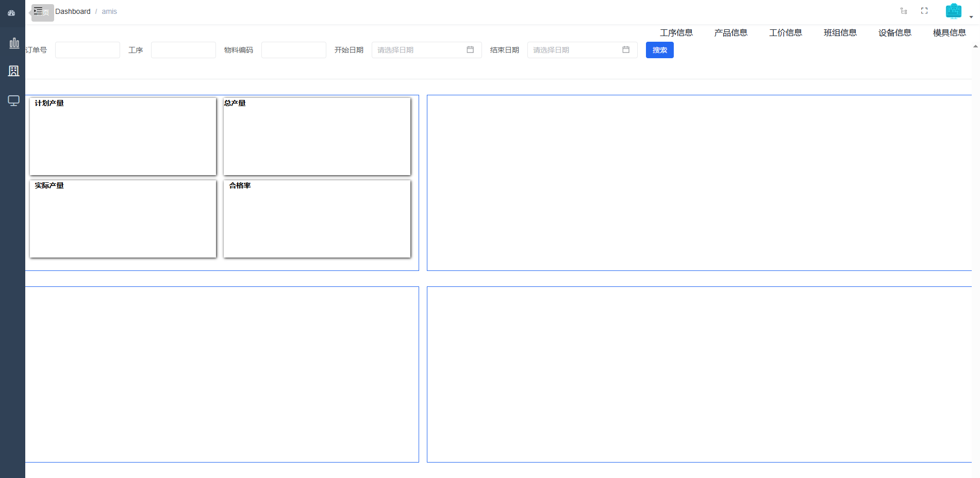
Task: Open the tree structure icon in header
Action: [x=904, y=11]
